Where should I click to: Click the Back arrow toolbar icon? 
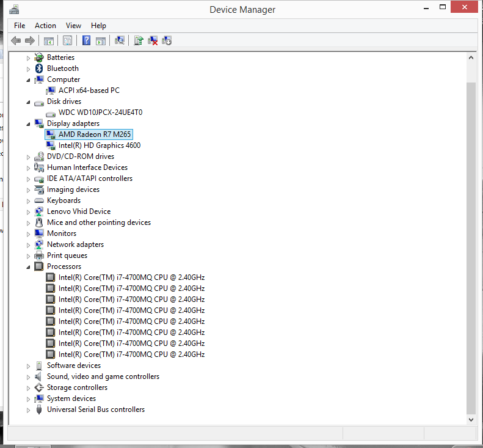coord(16,41)
